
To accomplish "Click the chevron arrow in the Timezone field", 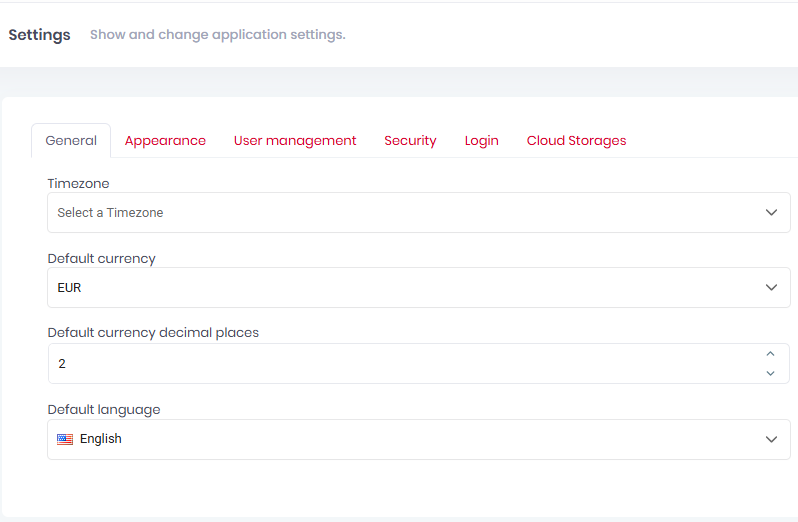I will click(x=771, y=212).
